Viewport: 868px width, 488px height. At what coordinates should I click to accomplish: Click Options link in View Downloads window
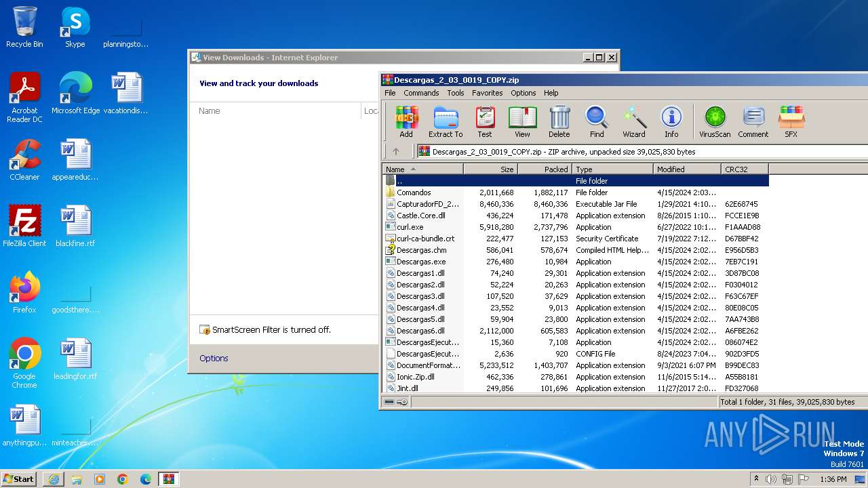(x=214, y=358)
